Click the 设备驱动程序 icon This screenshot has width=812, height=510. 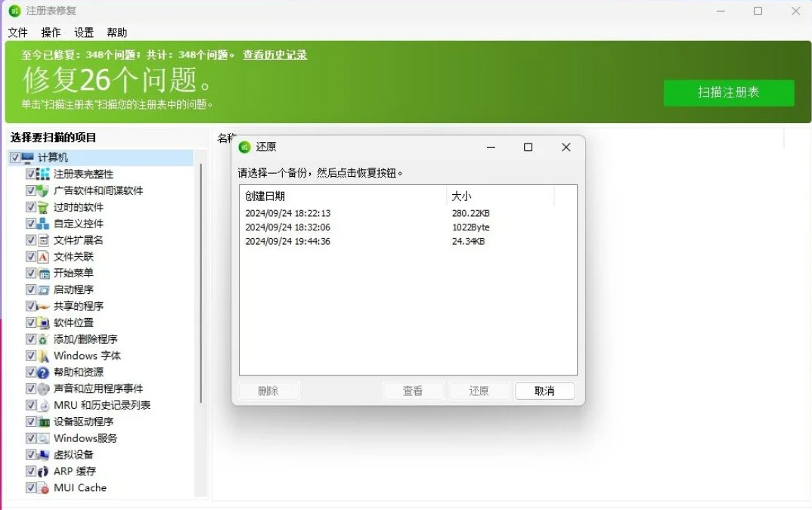pyautogui.click(x=43, y=421)
